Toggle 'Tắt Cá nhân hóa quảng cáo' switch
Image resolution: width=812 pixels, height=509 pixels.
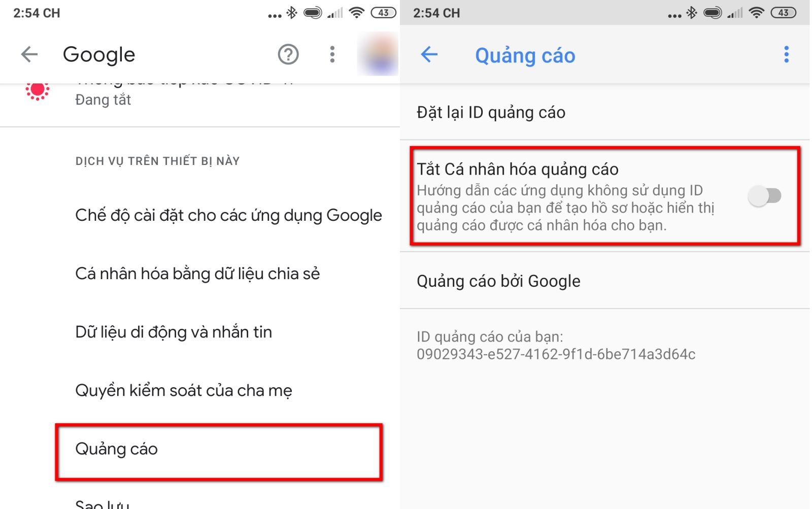(764, 196)
